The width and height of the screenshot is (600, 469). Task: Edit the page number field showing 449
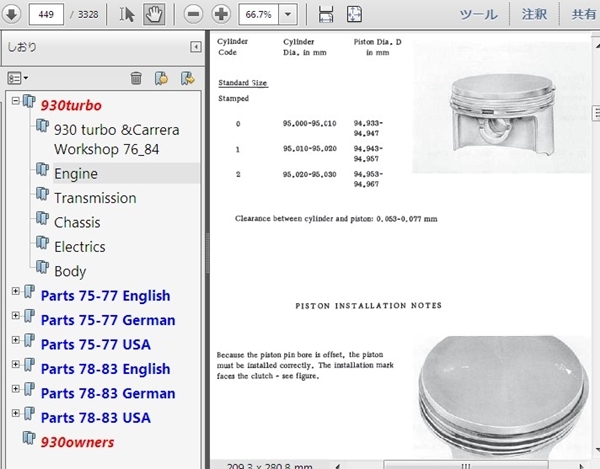(46, 15)
